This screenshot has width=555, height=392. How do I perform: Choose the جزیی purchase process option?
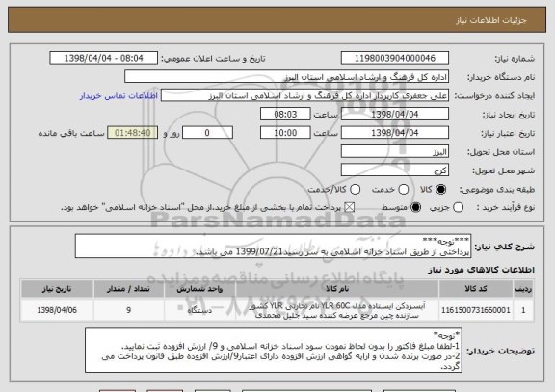point(458,208)
